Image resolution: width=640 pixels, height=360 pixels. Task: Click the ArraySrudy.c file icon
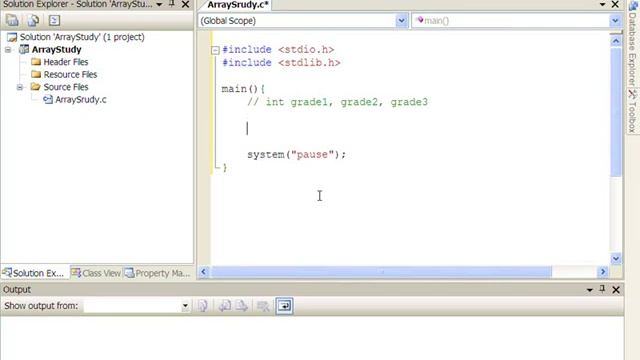click(x=48, y=100)
